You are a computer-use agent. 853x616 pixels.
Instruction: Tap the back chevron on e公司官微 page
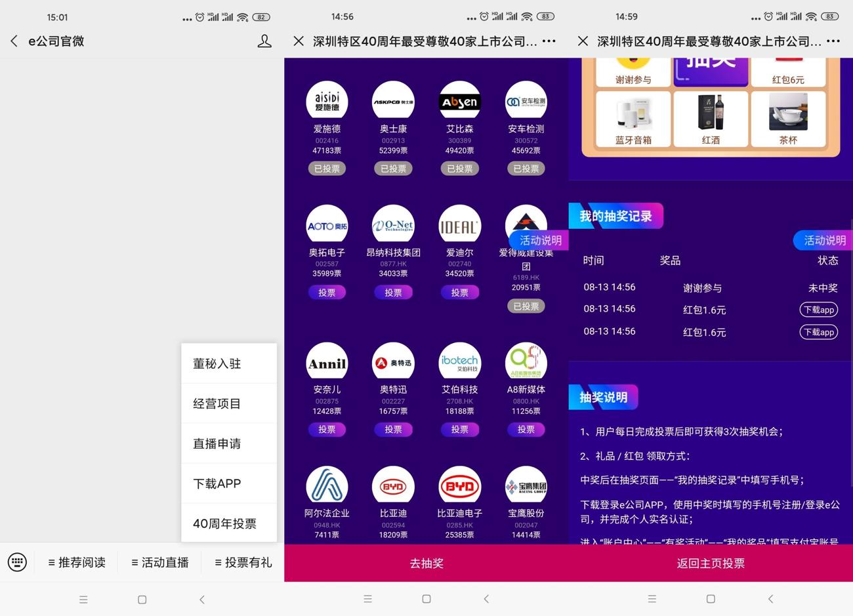pos(14,41)
